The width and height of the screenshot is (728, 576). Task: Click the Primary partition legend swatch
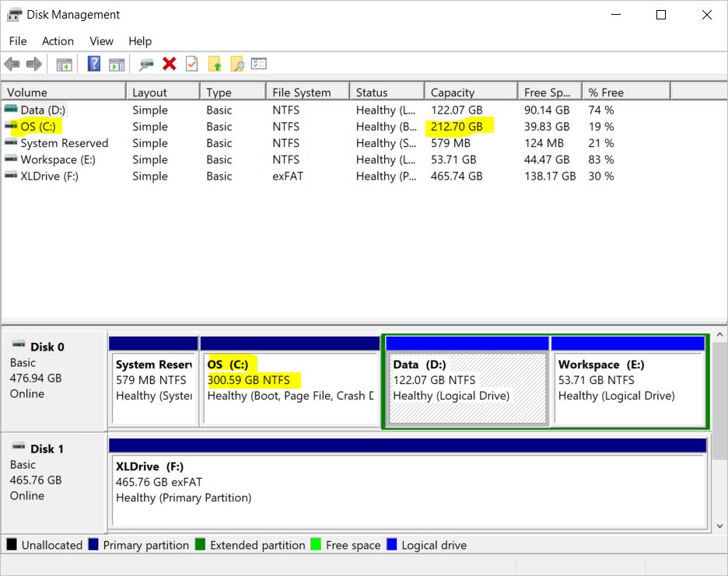click(93, 544)
